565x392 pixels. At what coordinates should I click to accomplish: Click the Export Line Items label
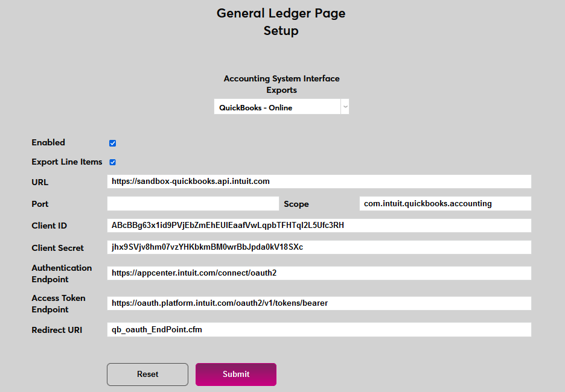(x=67, y=162)
